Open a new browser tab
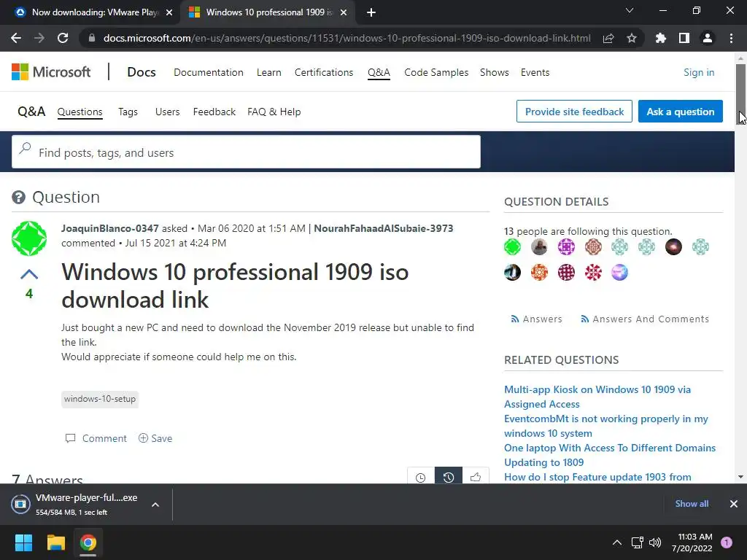Screen dimensions: 747x560 (x=371, y=13)
